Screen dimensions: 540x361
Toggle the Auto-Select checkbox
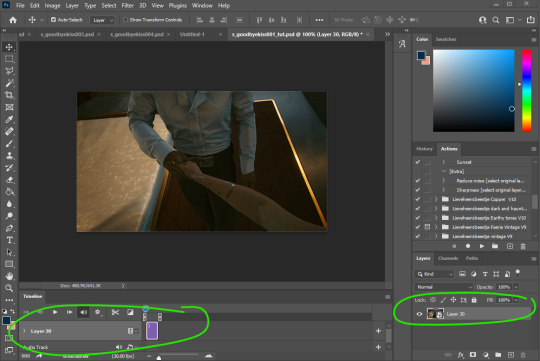(53, 20)
